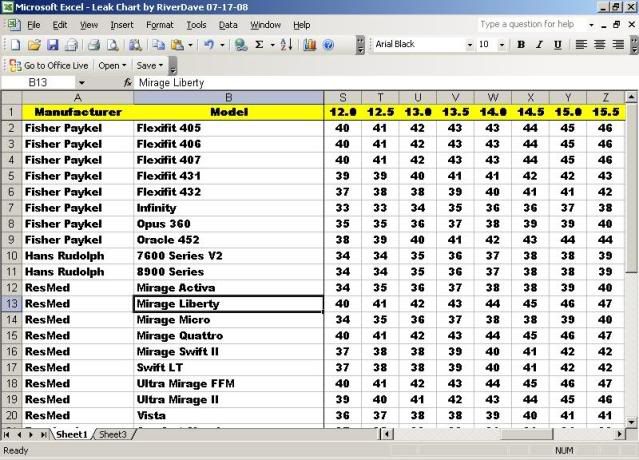Open the Format menu
The height and width of the screenshot is (460, 639).
pos(159,24)
